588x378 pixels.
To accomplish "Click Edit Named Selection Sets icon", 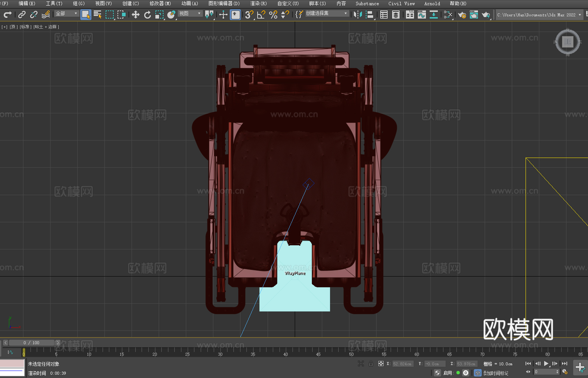I will click(x=299, y=14).
